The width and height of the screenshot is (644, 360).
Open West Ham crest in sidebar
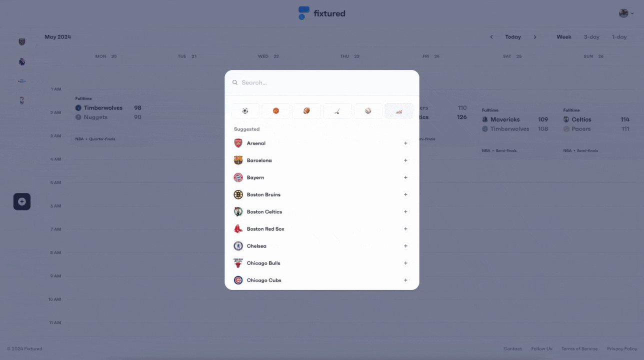21,42
